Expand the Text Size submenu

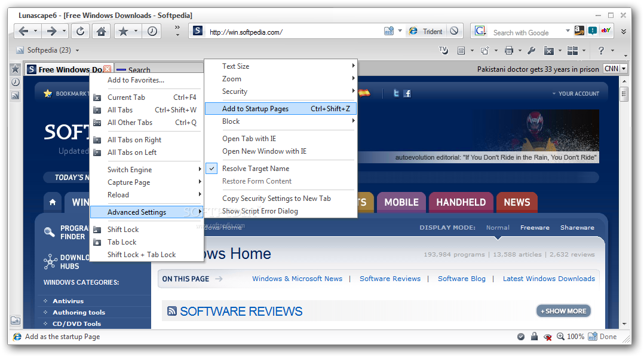(281, 66)
